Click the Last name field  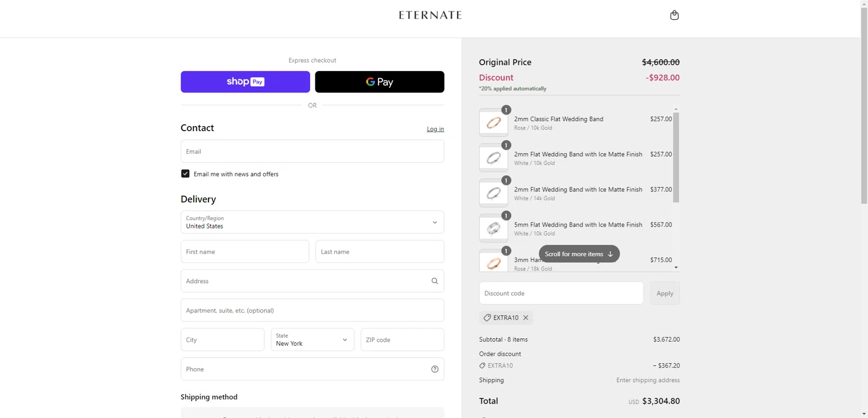(380, 251)
